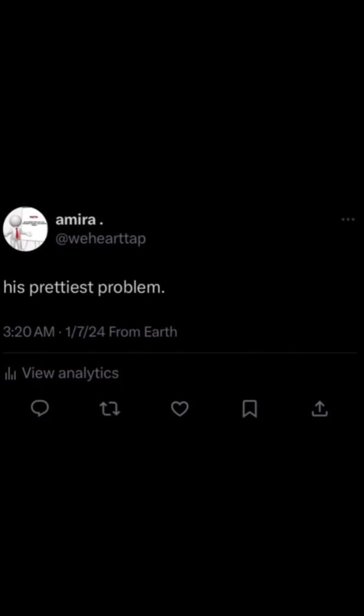Viewport: 364px width, 616px height.
Task: Open amira's profile picture
Action: click(25, 229)
